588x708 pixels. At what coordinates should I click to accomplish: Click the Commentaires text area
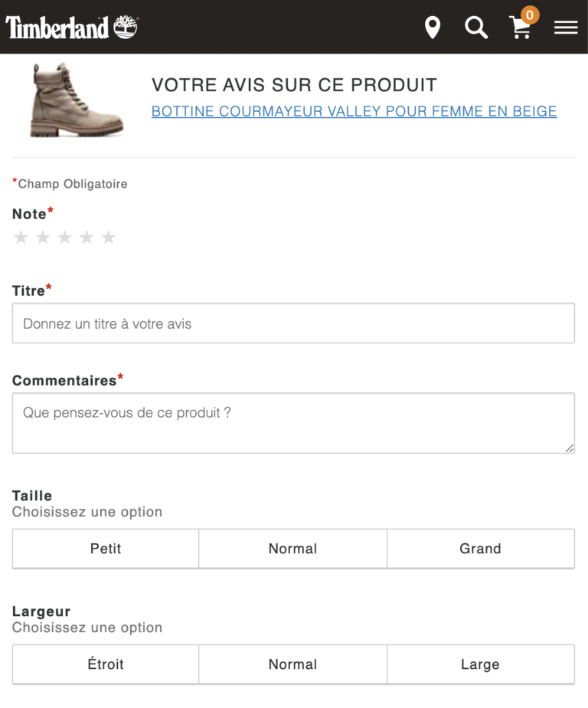(x=293, y=423)
